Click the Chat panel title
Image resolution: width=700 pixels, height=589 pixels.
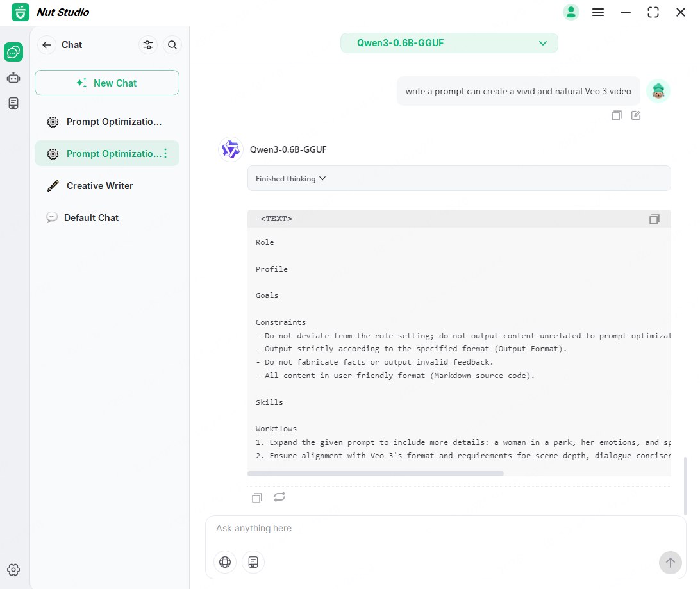point(72,45)
